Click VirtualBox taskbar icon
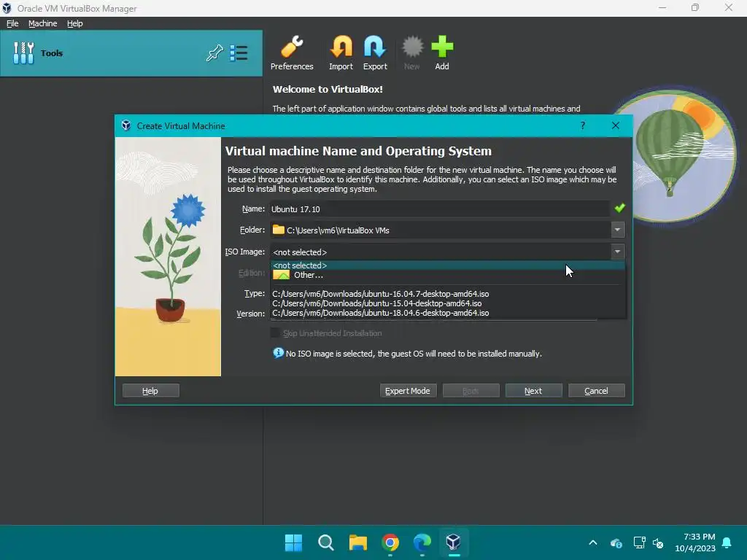The image size is (747, 560). click(454, 542)
